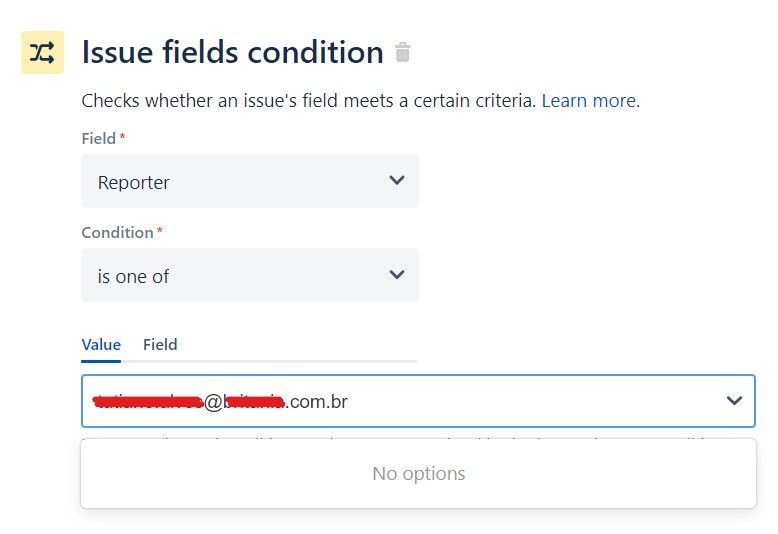Click the chevron arrow in the Reporter selector

click(x=397, y=180)
